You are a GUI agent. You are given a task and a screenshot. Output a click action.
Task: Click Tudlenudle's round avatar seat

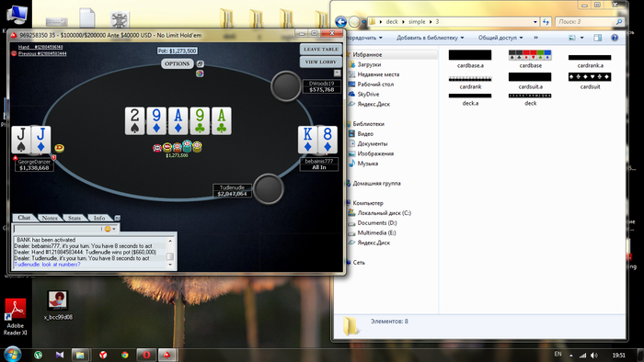(268, 189)
